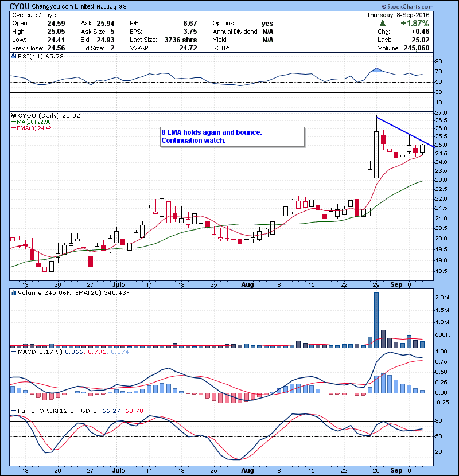Click the Open value 24.59
The image size is (459, 476).
[56, 24]
